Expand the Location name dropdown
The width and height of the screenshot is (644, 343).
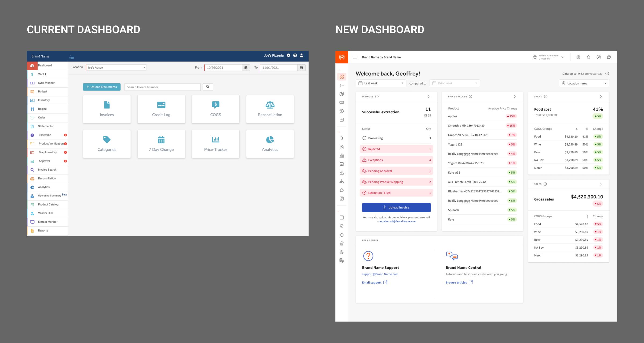pos(584,83)
